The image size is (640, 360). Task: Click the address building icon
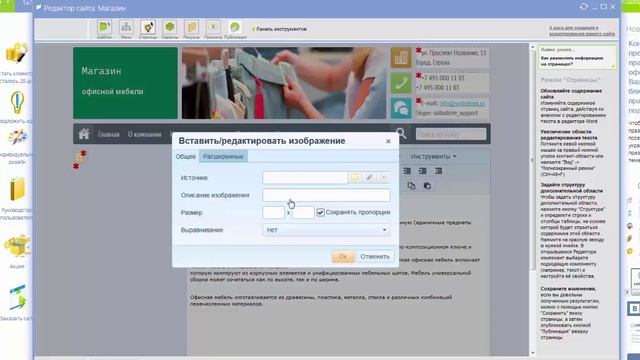401,58
